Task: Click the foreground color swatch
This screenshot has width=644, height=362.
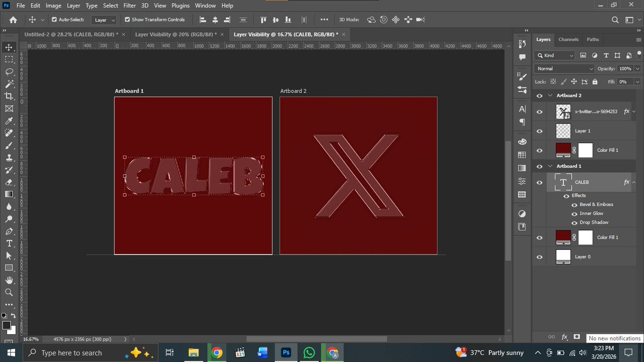Action: [x=5, y=325]
